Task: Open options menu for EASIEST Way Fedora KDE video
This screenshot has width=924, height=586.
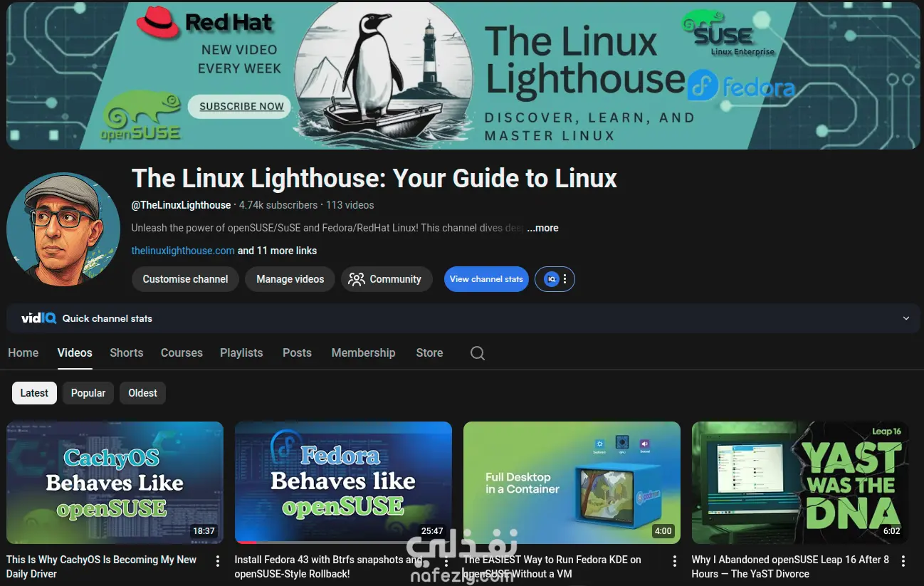Action: [675, 561]
